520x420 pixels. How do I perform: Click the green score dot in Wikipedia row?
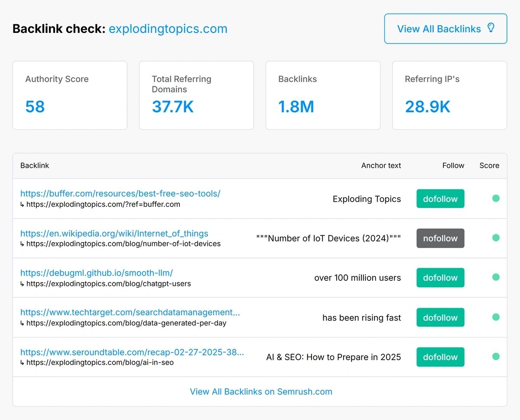pos(496,238)
